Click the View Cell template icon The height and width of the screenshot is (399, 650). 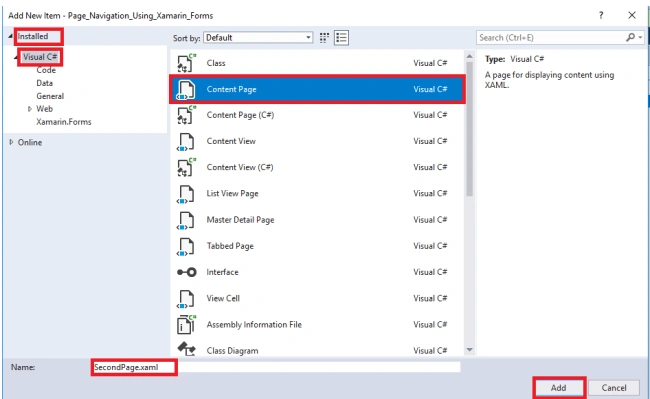186,298
